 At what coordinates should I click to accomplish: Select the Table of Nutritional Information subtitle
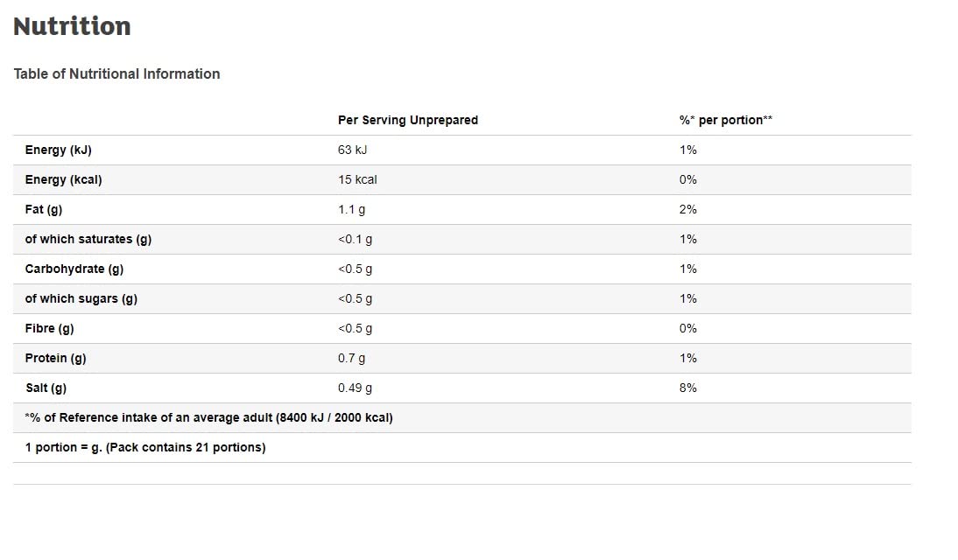(116, 73)
